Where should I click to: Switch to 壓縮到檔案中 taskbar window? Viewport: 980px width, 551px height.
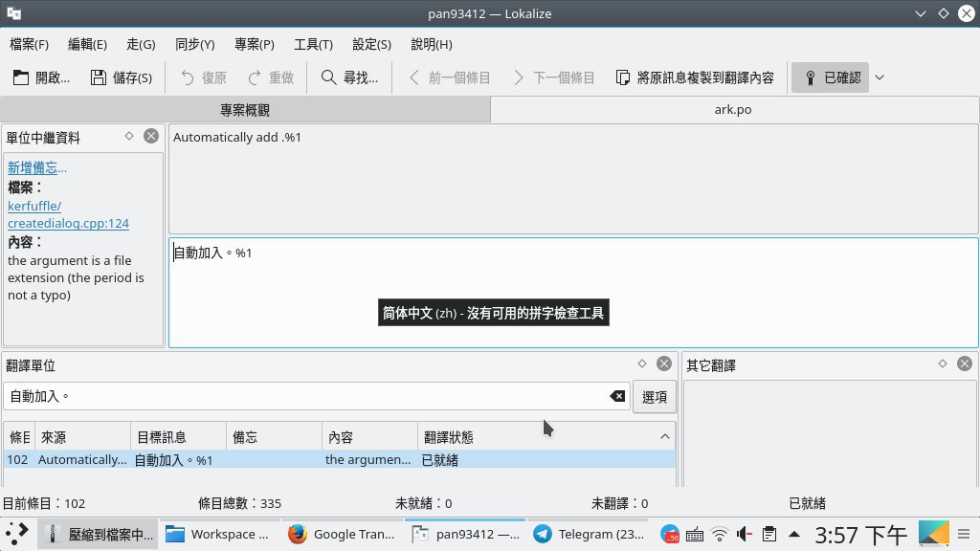(99, 534)
